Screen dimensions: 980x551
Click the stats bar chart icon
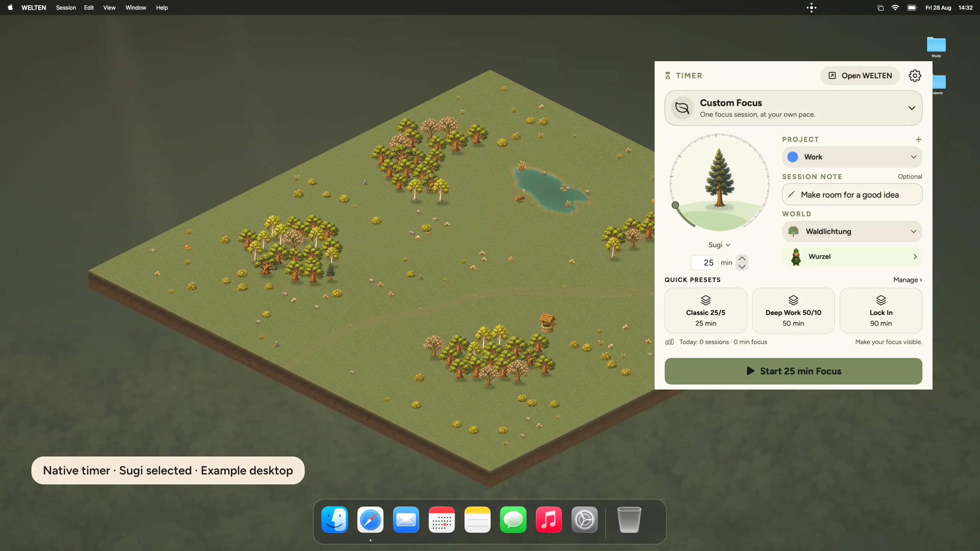click(x=669, y=342)
